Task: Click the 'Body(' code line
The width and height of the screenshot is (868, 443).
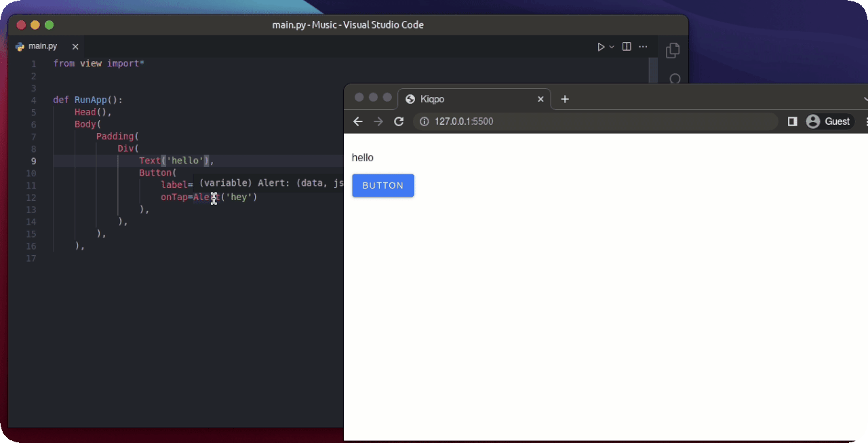Action: [x=87, y=124]
